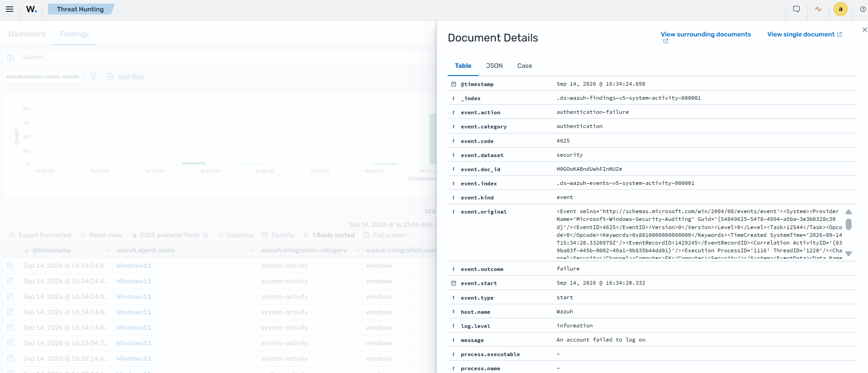Open the Case tab
Screen dimensions: 868x373
(525, 66)
